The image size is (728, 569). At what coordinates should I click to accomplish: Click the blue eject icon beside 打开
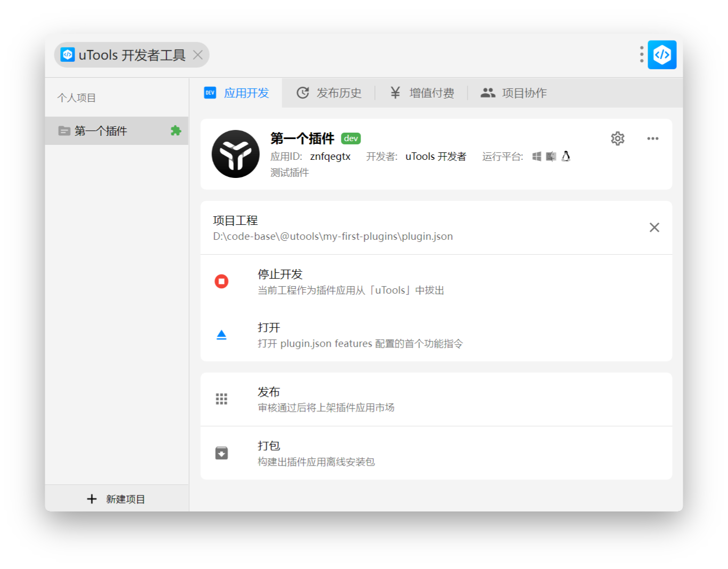[222, 335]
